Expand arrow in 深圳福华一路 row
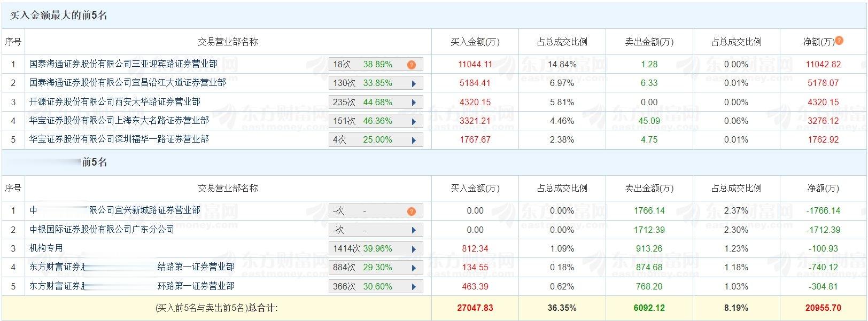This screenshot has height=321, width=868. tap(414, 140)
